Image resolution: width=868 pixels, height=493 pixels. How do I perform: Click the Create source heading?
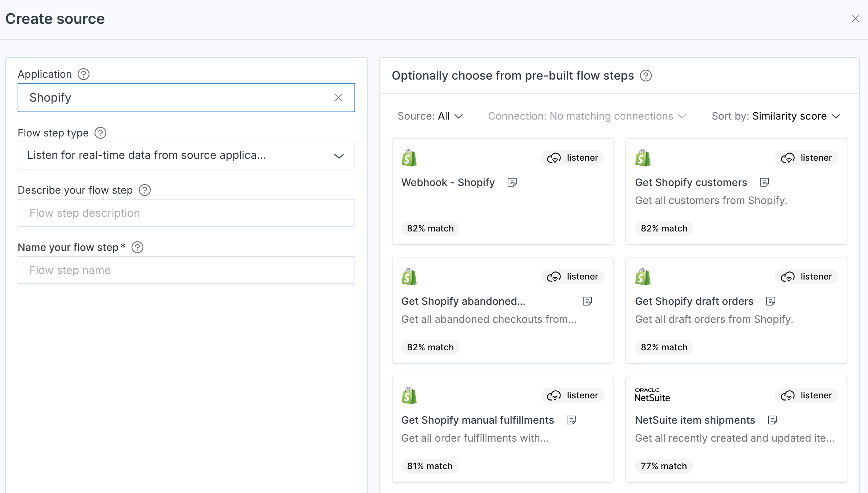[55, 19]
